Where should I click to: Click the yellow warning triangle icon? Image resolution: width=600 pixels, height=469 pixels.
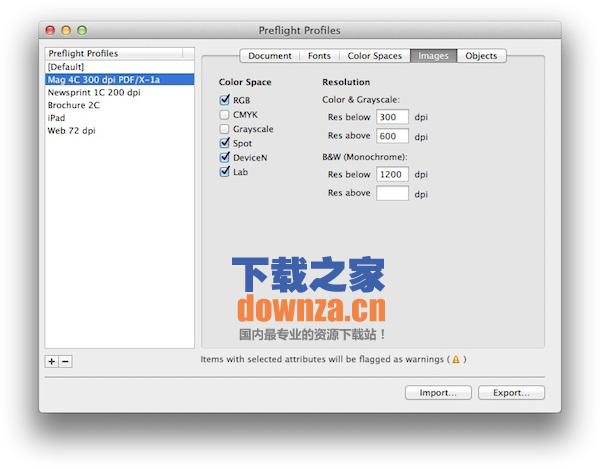[x=456, y=360]
